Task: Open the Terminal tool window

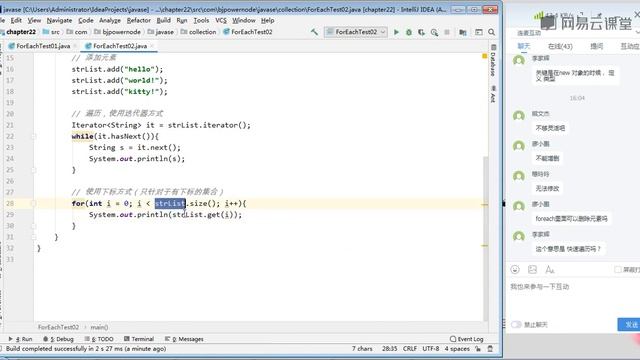Action: click(x=139, y=339)
